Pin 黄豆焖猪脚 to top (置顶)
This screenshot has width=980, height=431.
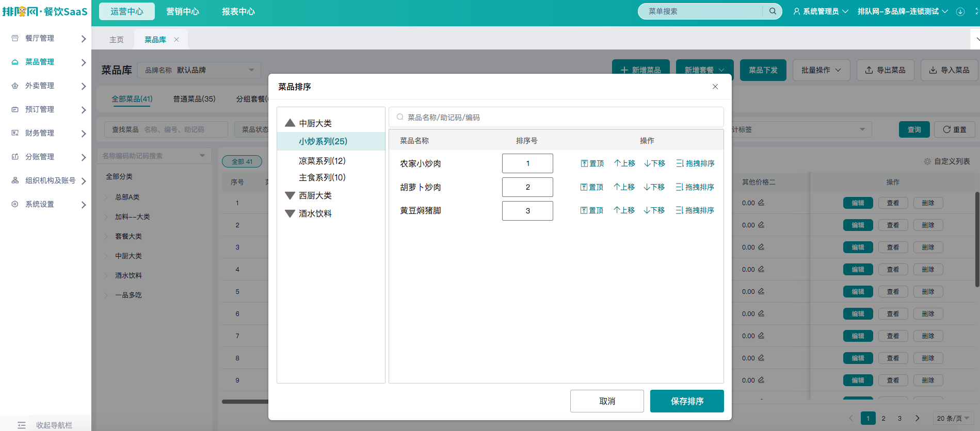point(592,210)
